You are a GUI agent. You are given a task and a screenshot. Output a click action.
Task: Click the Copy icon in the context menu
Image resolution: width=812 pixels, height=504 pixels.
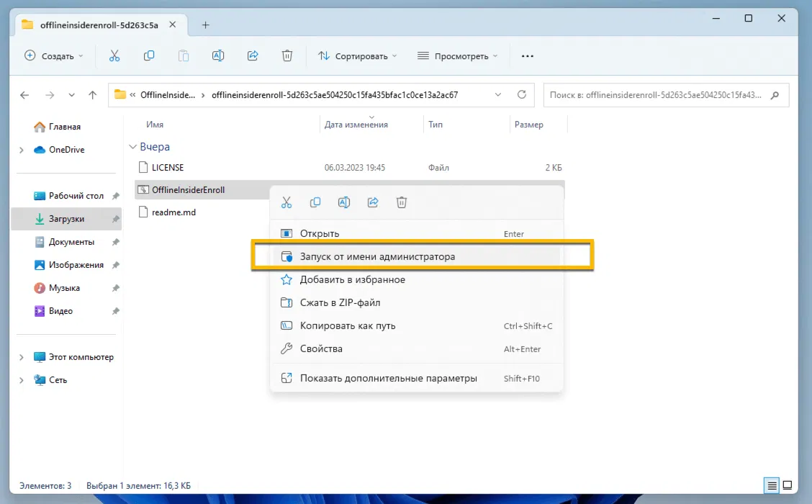point(315,202)
